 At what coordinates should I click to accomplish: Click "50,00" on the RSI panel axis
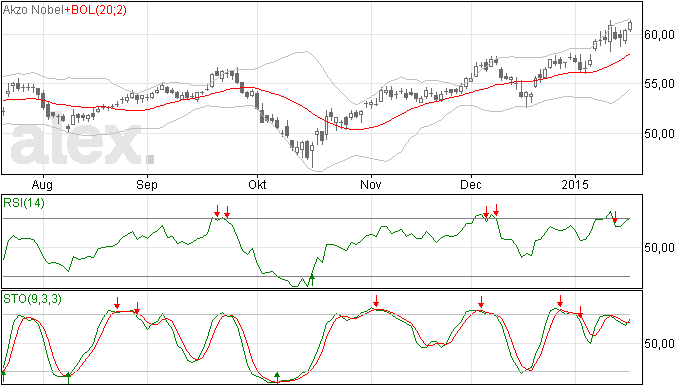pyautogui.click(x=659, y=248)
